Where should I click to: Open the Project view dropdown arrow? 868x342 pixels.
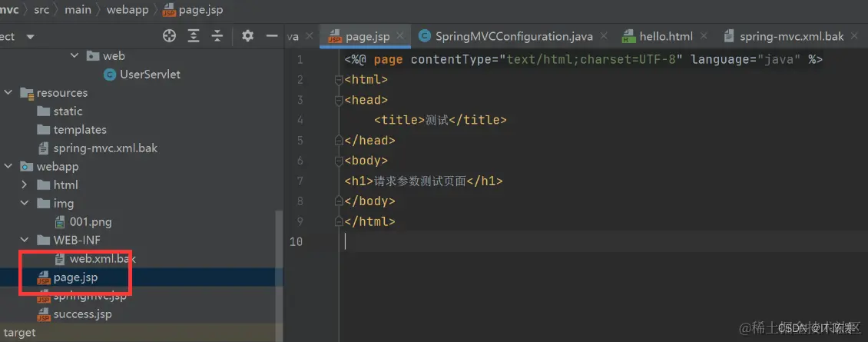click(x=31, y=37)
